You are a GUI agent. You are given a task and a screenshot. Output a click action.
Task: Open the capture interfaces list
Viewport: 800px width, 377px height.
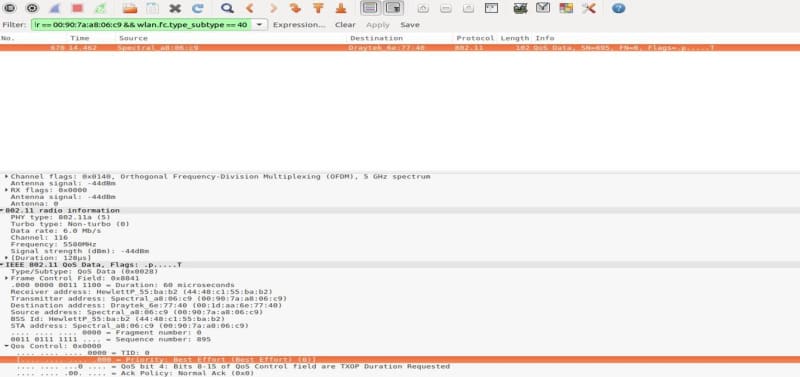coord(10,8)
